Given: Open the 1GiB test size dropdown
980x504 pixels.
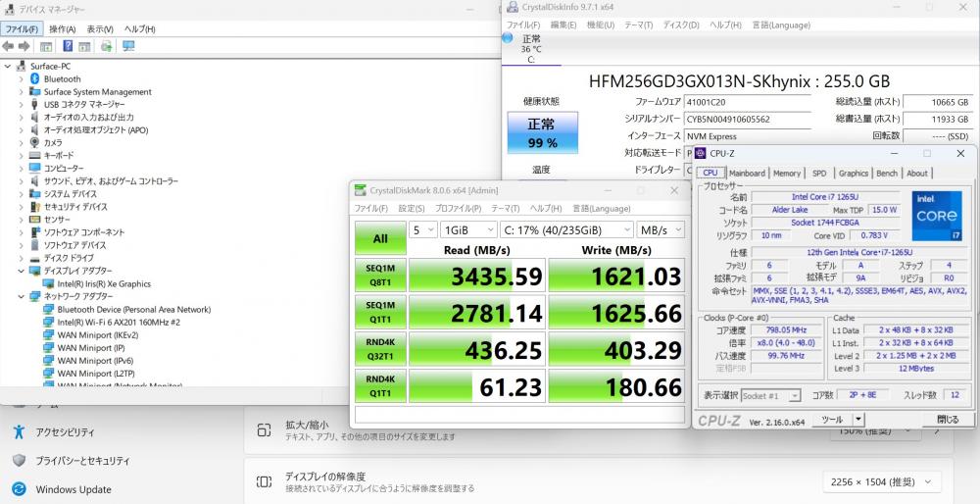Looking at the screenshot, I should point(468,229).
